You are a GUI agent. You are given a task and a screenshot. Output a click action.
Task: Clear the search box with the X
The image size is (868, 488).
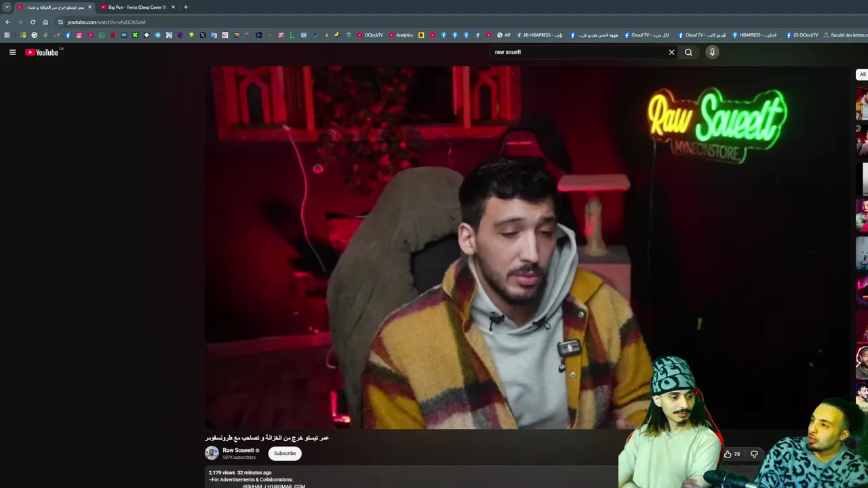(x=672, y=52)
